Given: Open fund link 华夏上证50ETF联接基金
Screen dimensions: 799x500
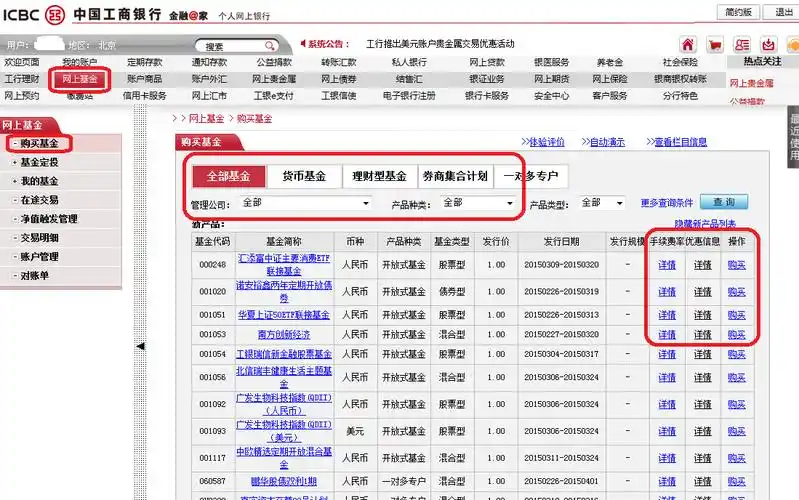Looking at the screenshot, I should (284, 315).
